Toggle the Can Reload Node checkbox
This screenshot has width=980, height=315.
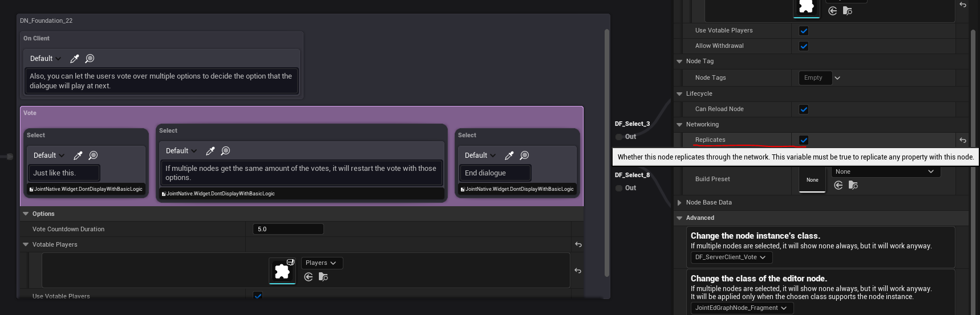(x=804, y=109)
